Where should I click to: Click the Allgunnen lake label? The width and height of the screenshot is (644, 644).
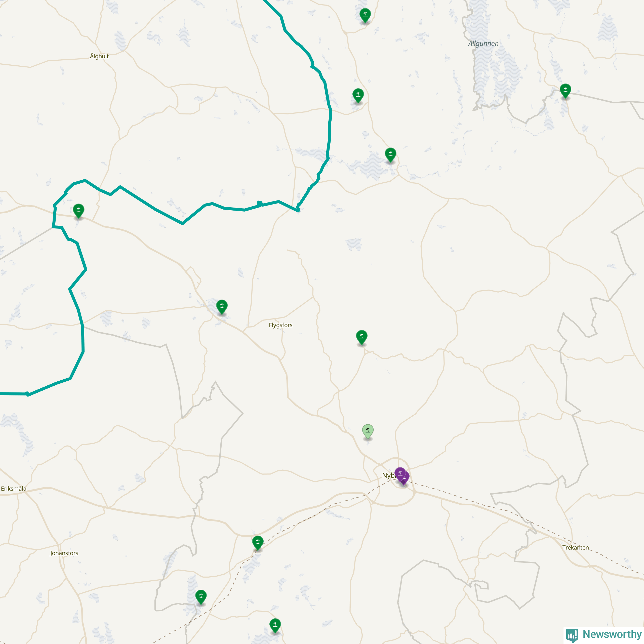(x=483, y=44)
